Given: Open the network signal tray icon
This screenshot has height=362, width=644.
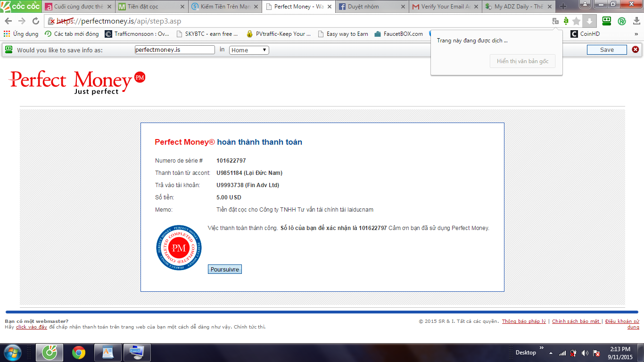Looking at the screenshot, I should click(562, 353).
